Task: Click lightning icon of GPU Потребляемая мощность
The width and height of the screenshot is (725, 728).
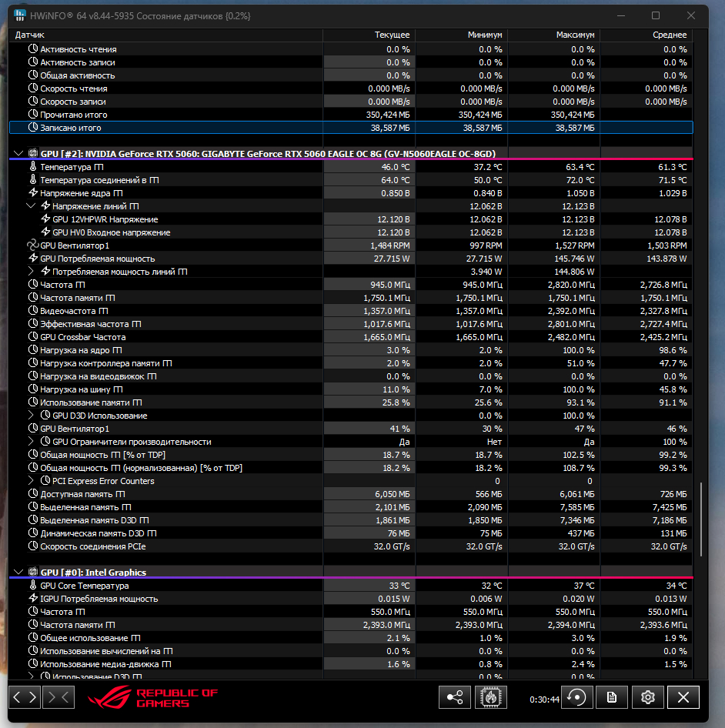Action: coord(33,258)
